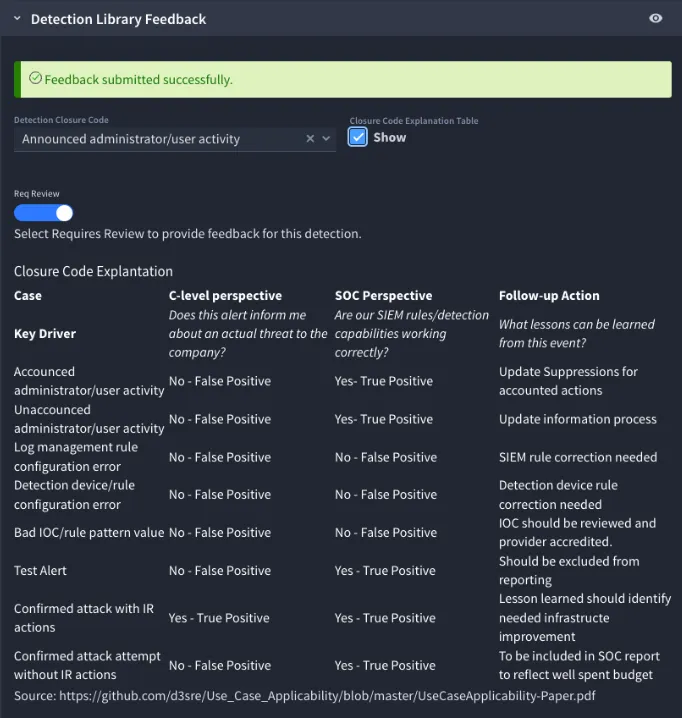Click the Show label next to checkbox
The height and width of the screenshot is (718, 682).
click(x=390, y=137)
